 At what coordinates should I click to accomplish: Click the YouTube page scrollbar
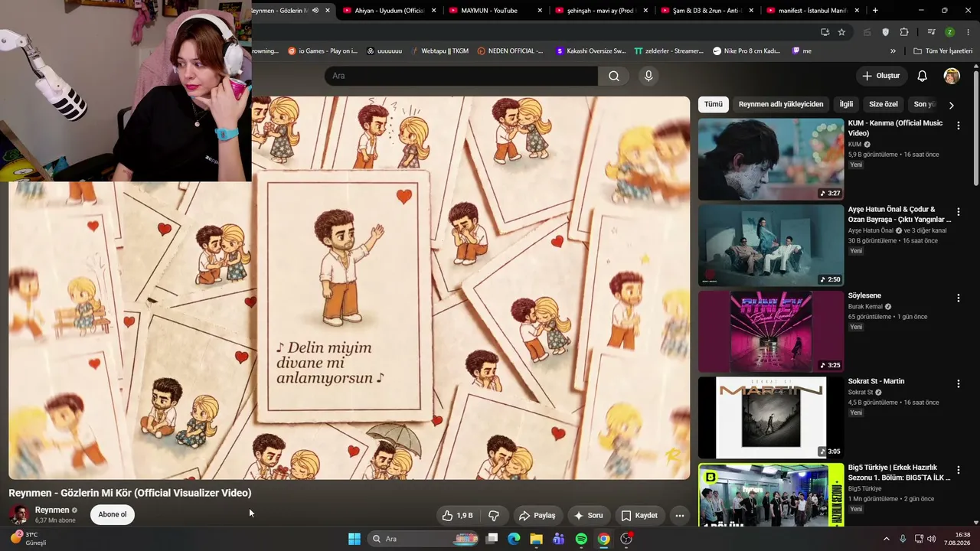click(975, 129)
